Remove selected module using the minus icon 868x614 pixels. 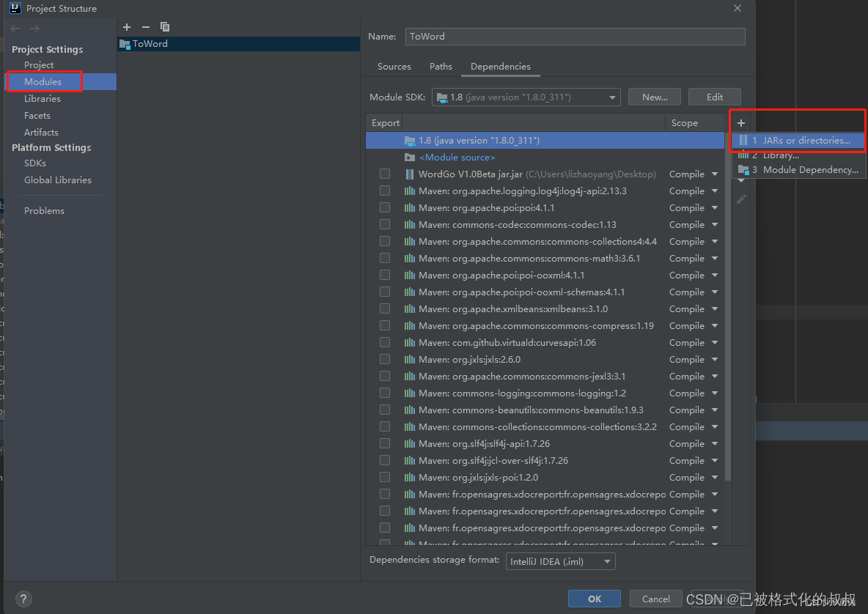click(145, 27)
